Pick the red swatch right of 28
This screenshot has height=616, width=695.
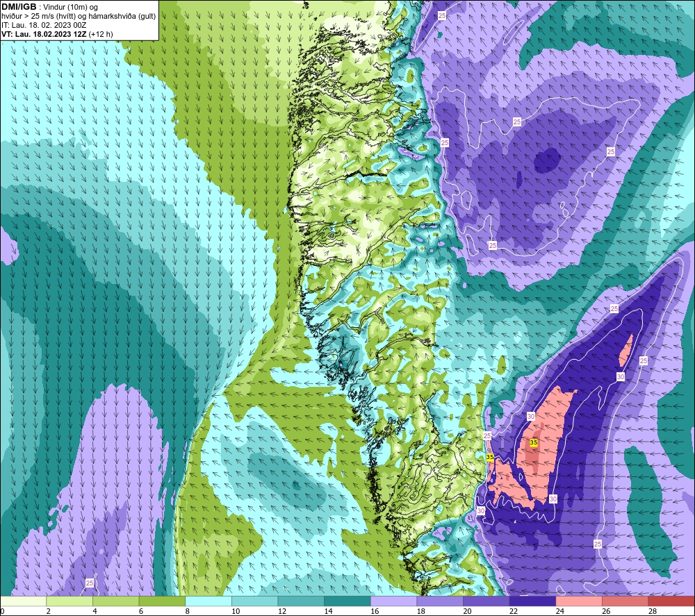[671, 601]
